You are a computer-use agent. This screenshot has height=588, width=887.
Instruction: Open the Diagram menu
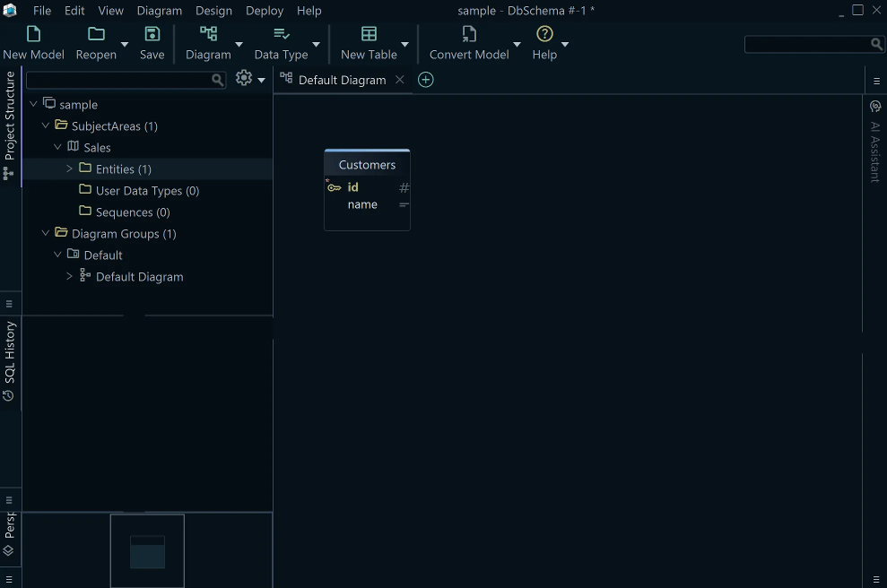coord(159,11)
